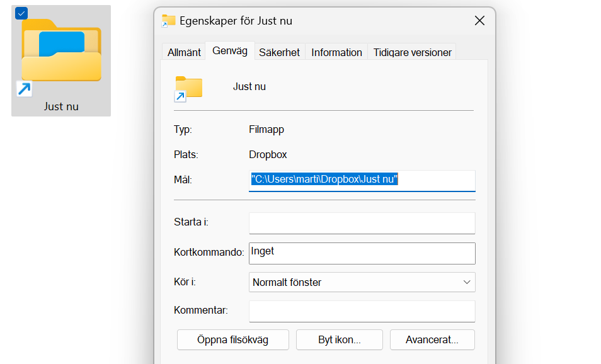Click inside the Kommentar field
The width and height of the screenshot is (601, 364).
362,311
